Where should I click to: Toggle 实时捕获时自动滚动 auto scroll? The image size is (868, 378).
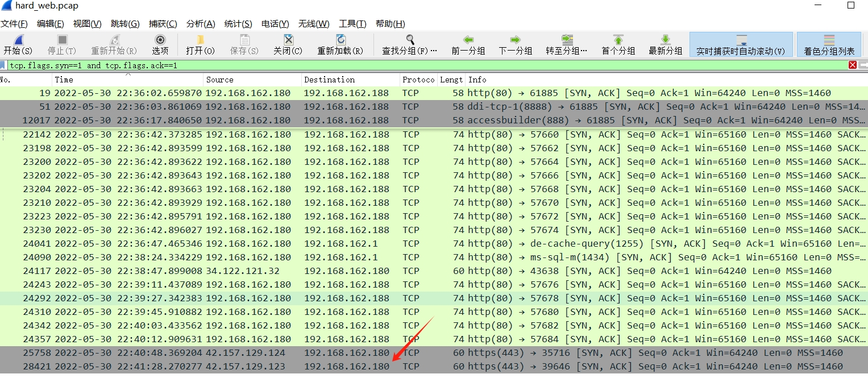[741, 44]
